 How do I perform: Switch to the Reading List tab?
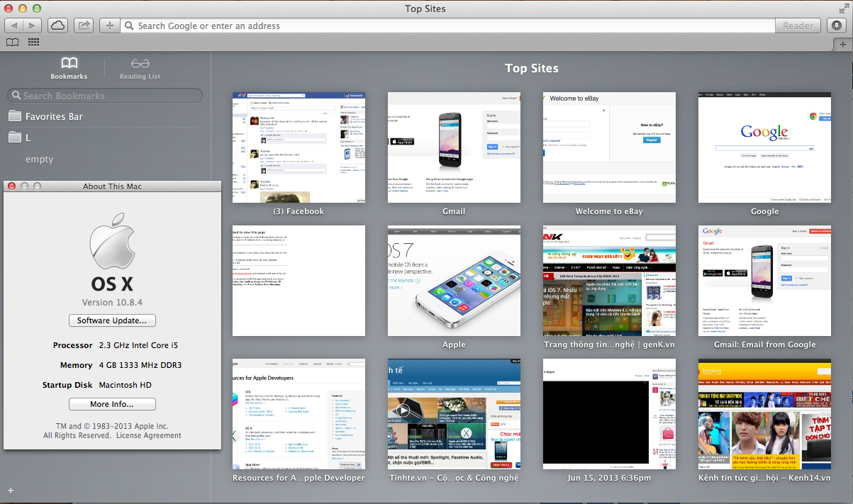140,68
